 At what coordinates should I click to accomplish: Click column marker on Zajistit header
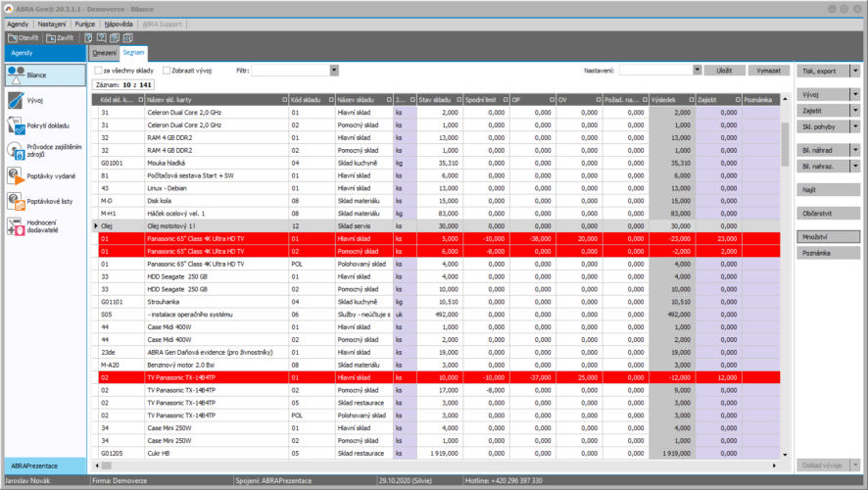pos(738,100)
